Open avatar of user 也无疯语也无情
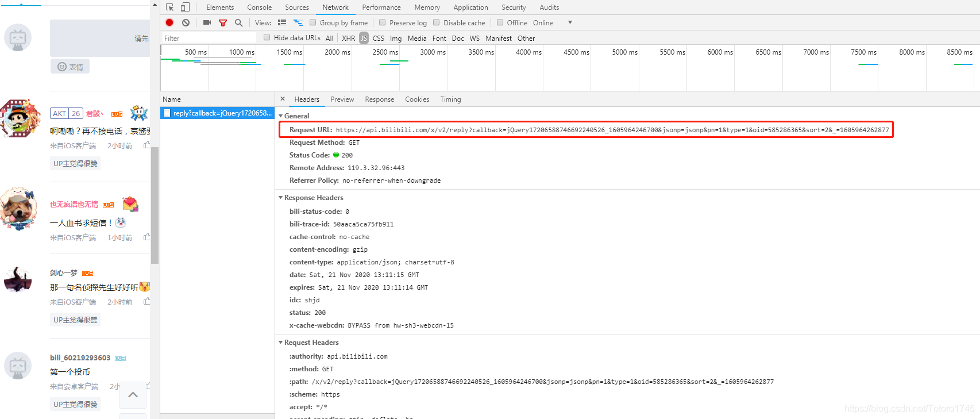This screenshot has width=980, height=419. tap(18, 209)
